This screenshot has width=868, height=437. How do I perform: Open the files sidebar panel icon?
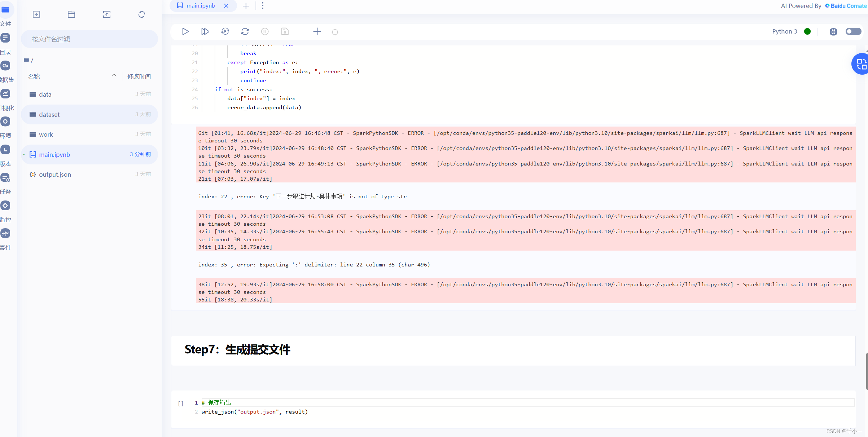pos(5,10)
